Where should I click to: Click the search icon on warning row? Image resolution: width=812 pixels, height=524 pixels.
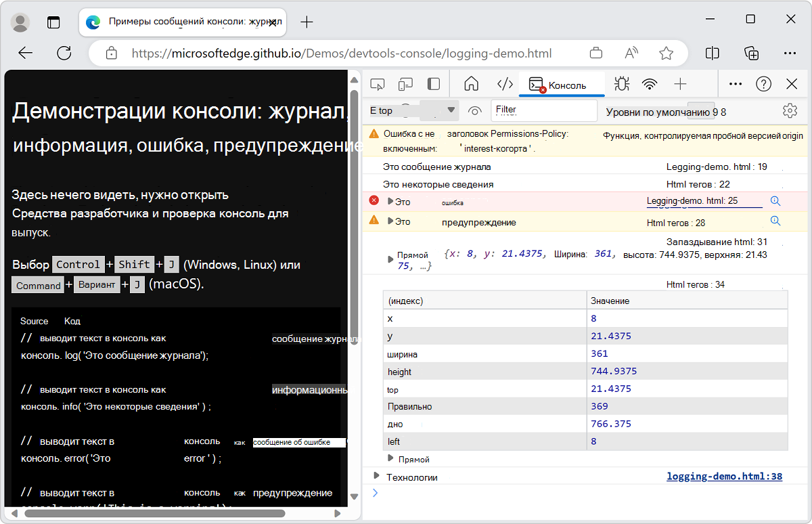point(775,221)
